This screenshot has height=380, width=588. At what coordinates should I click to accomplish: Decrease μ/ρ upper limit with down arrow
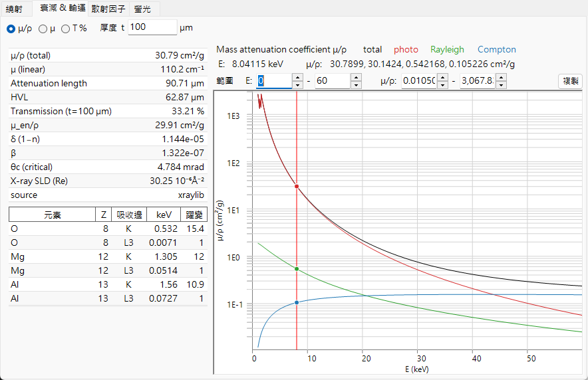[x=502, y=85]
